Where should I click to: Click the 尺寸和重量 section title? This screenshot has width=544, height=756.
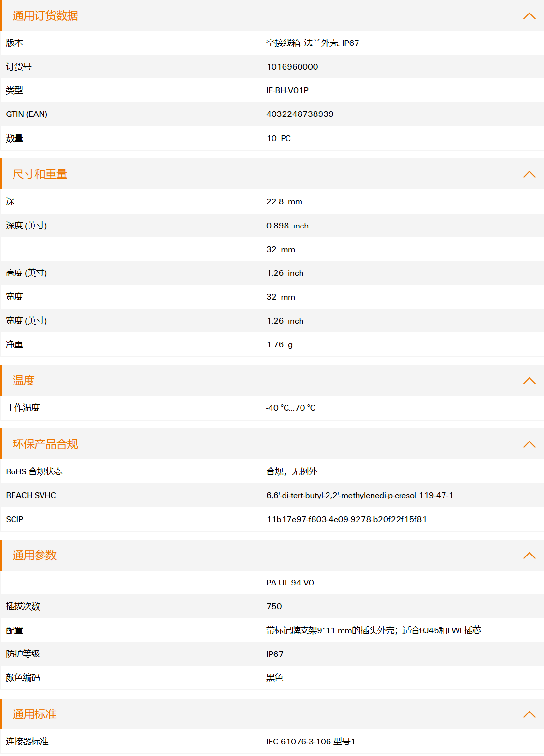tap(40, 174)
